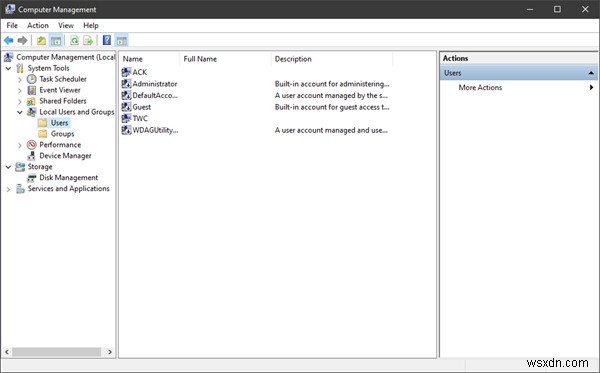Click the Guest account icon
The image size is (600, 373).
point(126,107)
